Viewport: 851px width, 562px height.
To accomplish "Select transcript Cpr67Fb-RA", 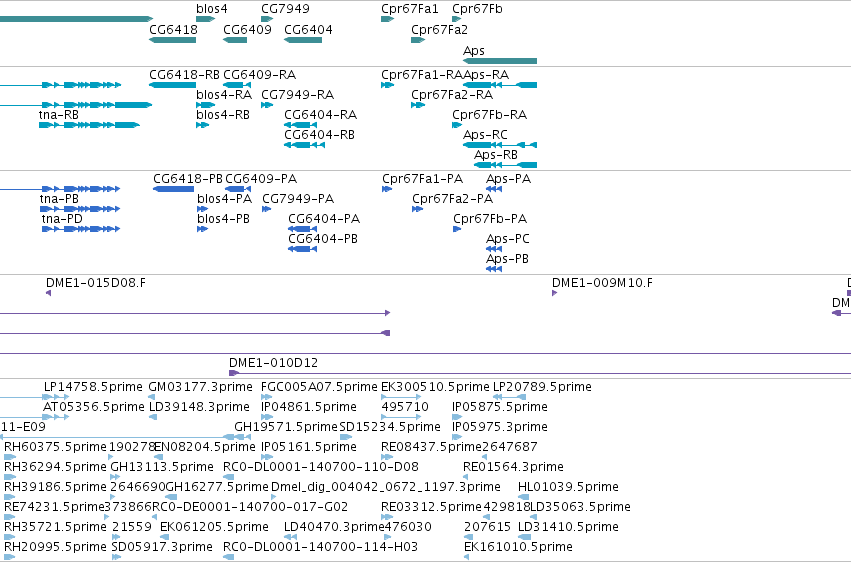I will click(457, 125).
